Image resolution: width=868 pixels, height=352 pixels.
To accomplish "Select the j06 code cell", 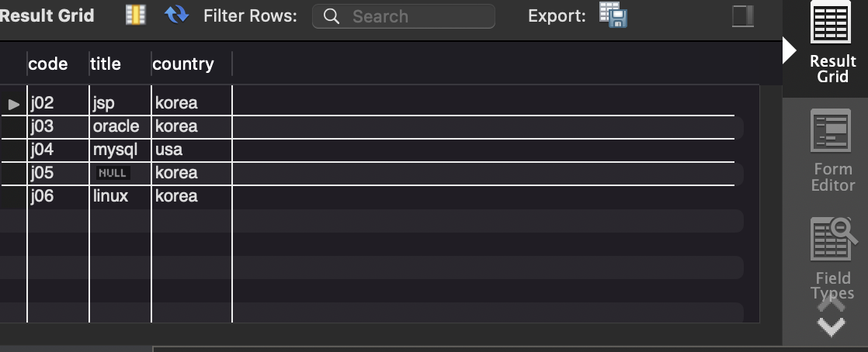I will coord(43,196).
